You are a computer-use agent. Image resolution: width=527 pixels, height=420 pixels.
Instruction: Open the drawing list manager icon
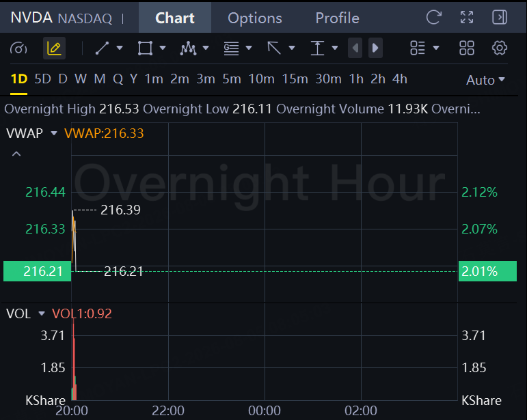tap(418, 48)
